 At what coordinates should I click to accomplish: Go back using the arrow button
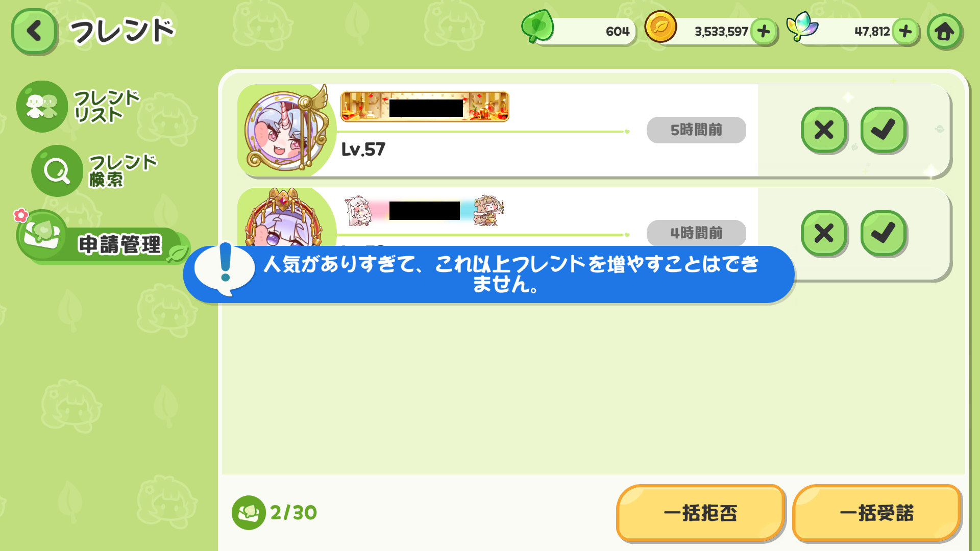tap(34, 32)
